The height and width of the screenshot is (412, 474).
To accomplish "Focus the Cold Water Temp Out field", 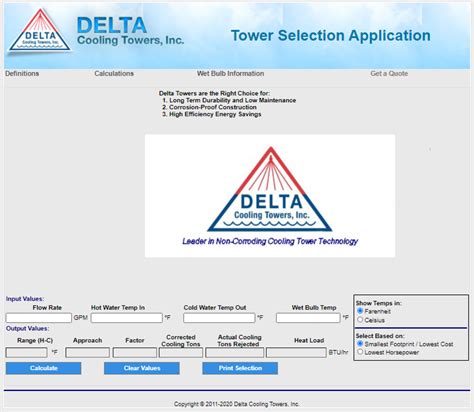I will point(219,318).
